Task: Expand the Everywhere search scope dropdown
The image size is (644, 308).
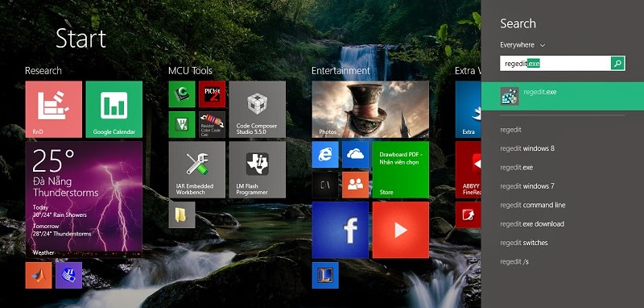Action: [522, 45]
